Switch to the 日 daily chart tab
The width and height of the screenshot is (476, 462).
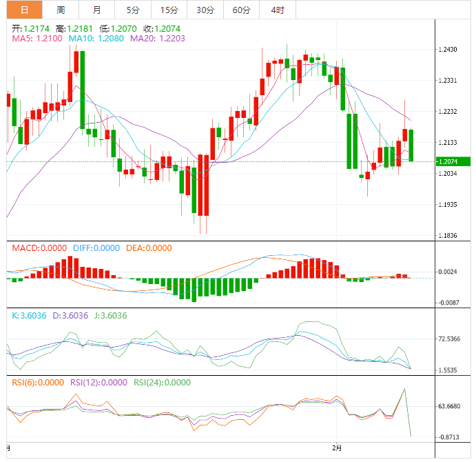[x=24, y=10]
